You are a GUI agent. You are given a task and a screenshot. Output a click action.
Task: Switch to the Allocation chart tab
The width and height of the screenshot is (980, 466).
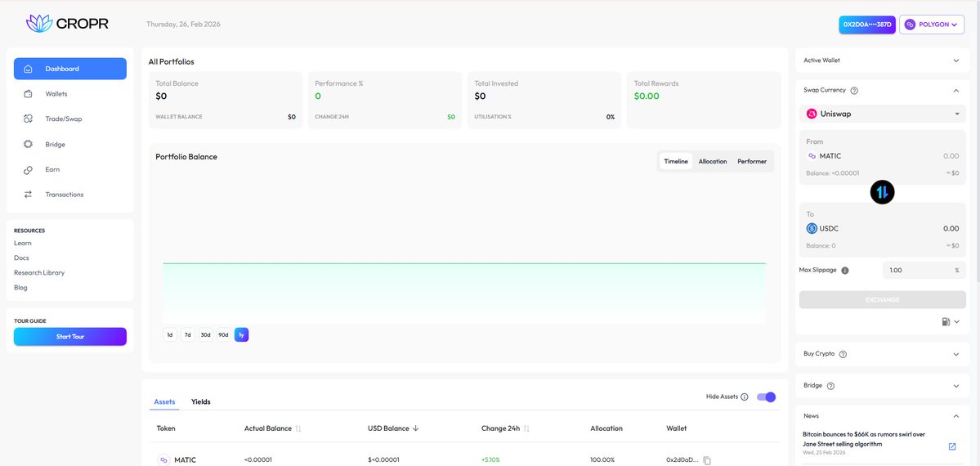(x=713, y=161)
